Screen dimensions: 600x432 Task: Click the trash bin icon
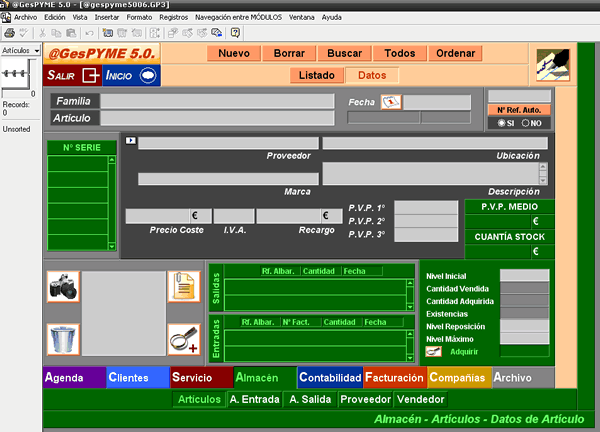click(64, 339)
